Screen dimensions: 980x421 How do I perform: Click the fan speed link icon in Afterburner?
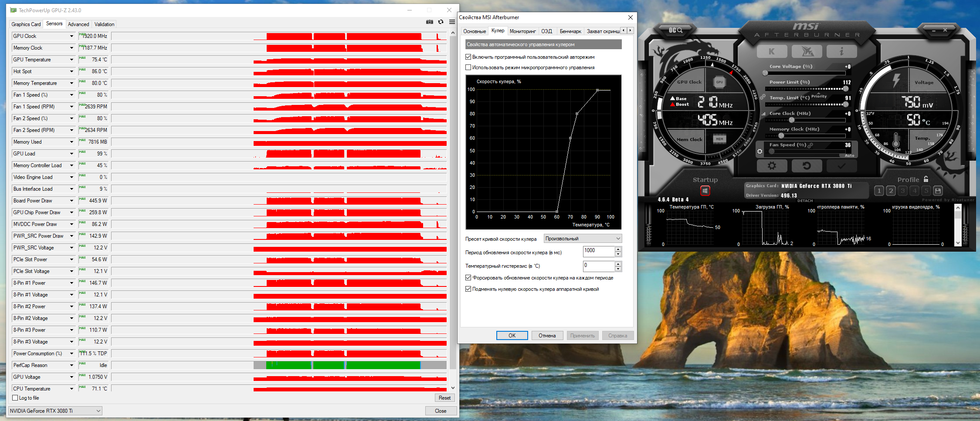[x=810, y=145]
